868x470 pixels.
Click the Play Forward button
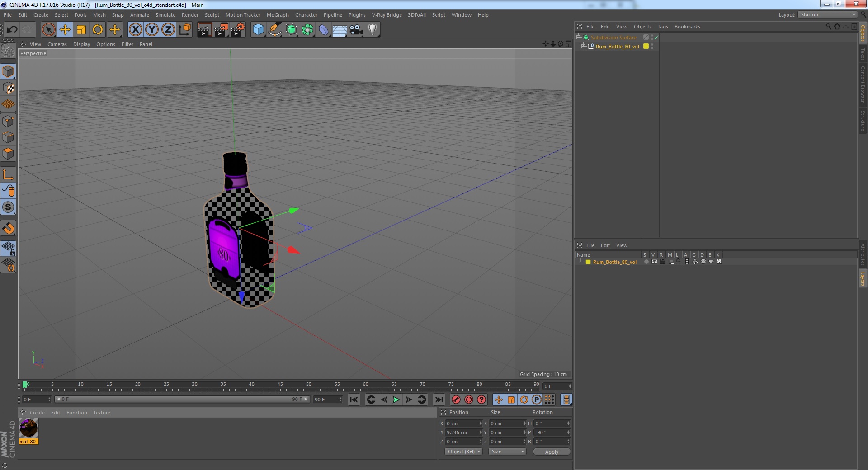[x=396, y=399]
